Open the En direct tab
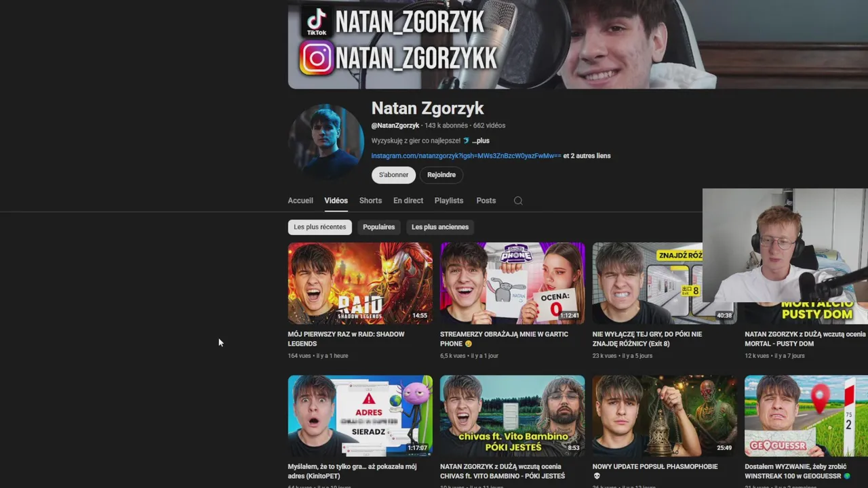The height and width of the screenshot is (488, 868). [x=408, y=201]
